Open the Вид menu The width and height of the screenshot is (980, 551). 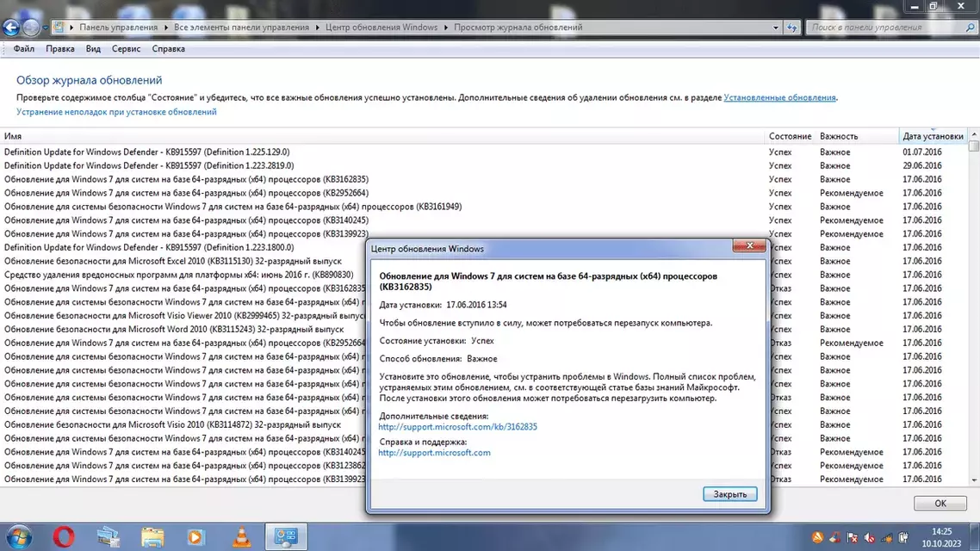point(93,49)
